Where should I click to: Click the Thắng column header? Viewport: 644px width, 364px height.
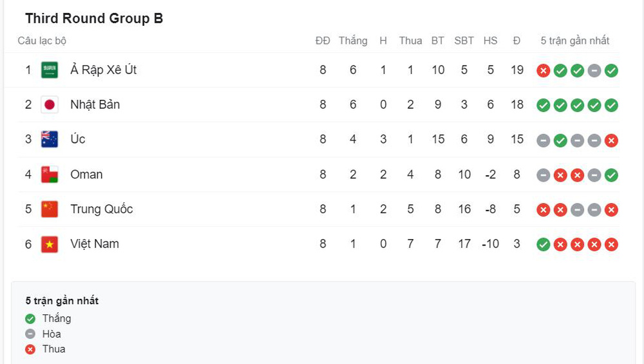tap(353, 41)
